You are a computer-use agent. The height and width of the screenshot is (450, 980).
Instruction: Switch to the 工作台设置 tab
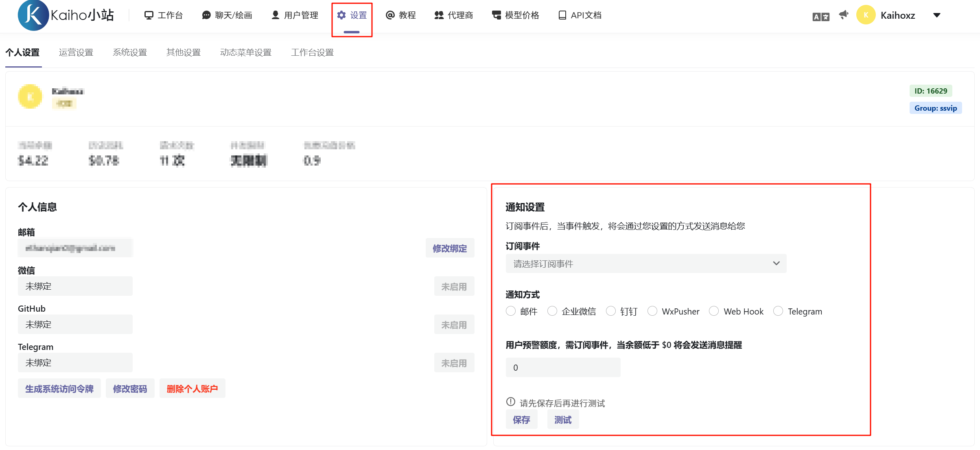[312, 52]
